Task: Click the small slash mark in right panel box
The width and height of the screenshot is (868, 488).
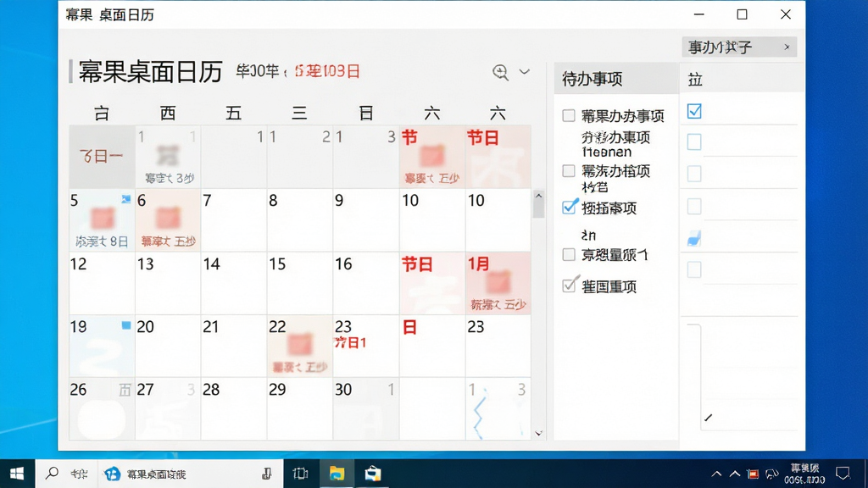Action: 709,418
